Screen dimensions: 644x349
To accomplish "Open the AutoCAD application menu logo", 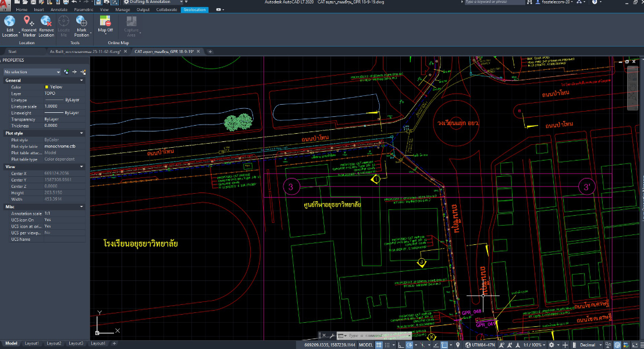I will 5,4.
